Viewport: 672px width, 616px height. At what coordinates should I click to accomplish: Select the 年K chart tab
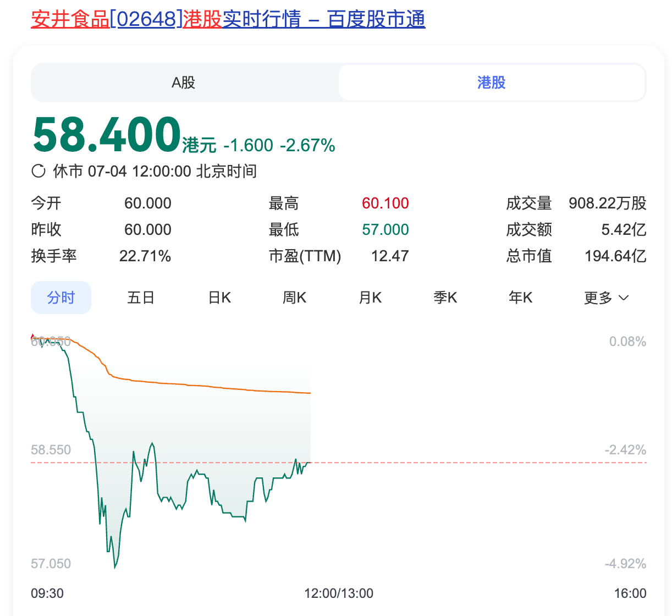click(x=520, y=298)
